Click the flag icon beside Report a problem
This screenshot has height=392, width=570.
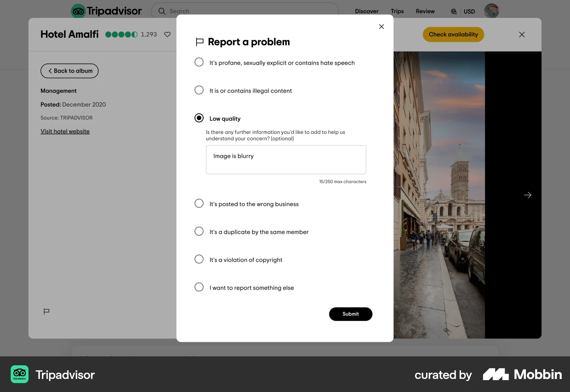coord(199,42)
